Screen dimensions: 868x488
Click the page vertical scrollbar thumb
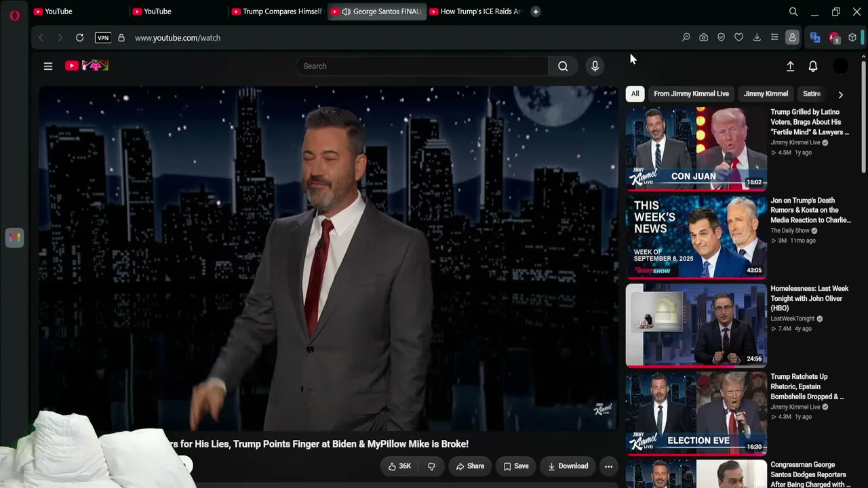coord(863,117)
